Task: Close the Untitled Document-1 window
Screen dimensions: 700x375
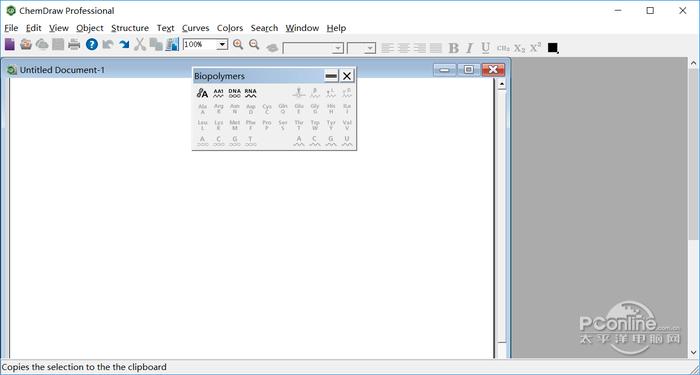Action: click(493, 70)
